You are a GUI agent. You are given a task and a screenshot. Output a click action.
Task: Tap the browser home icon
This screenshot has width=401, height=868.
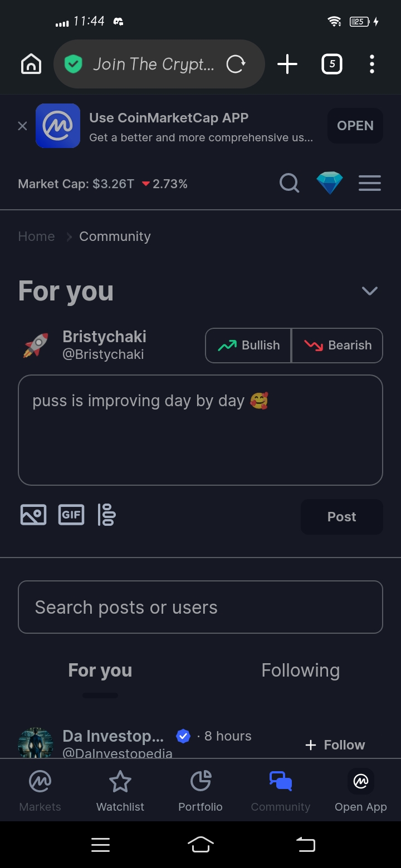[31, 65]
